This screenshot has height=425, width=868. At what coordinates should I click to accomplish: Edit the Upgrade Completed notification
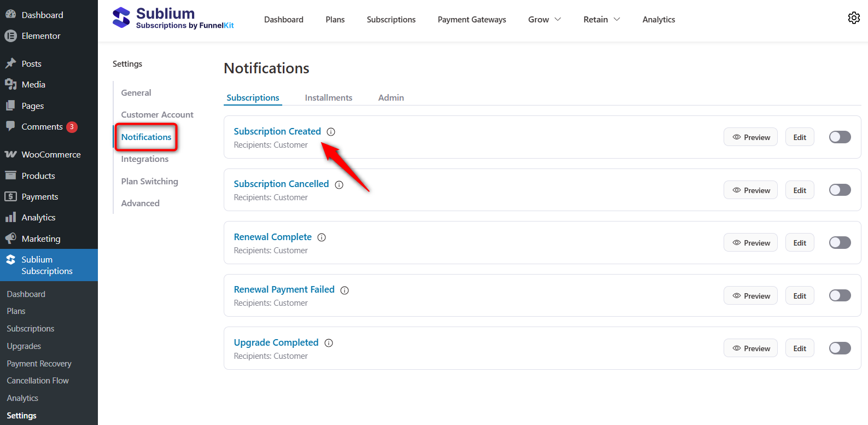pos(800,348)
